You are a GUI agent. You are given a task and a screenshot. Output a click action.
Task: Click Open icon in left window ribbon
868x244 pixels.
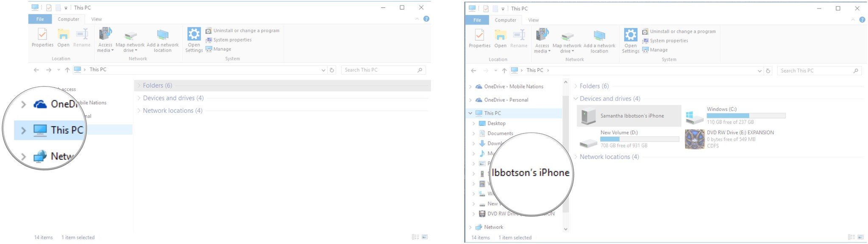63,37
